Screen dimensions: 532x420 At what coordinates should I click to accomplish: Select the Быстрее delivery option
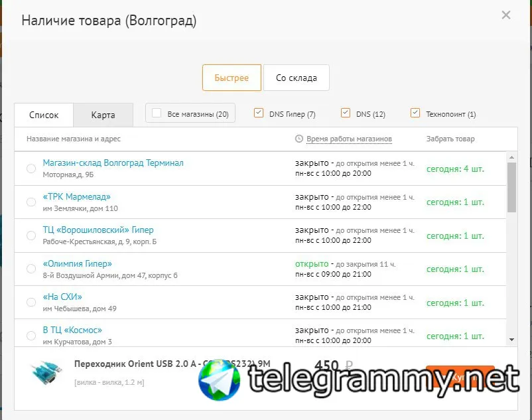point(232,78)
